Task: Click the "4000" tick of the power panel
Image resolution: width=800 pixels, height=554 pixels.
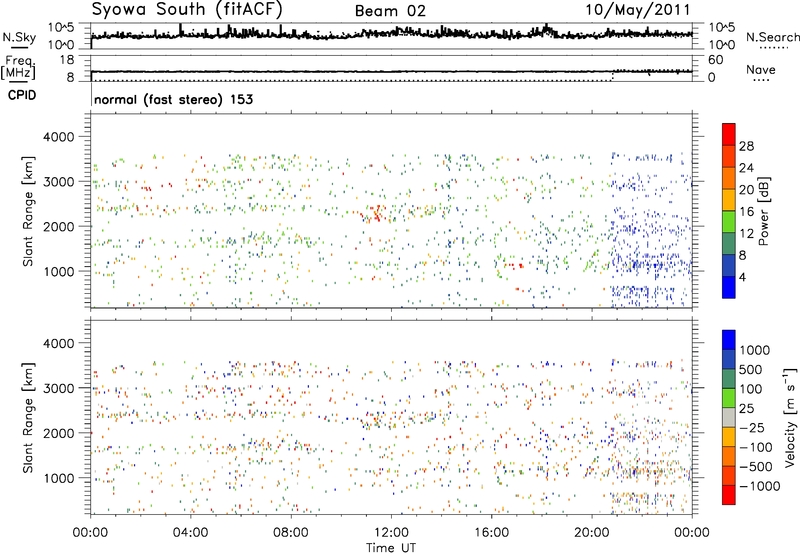Action: pos(58,137)
